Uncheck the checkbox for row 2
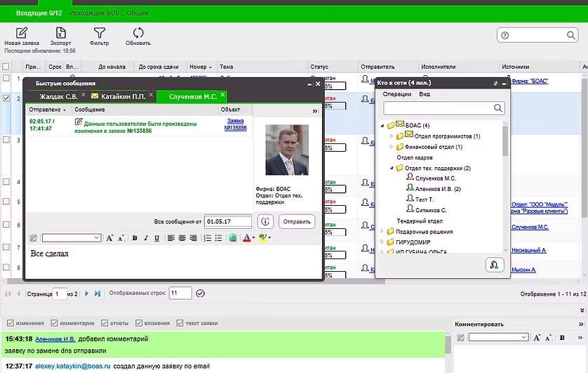Screen dimensions: 588x373 tap(6, 98)
